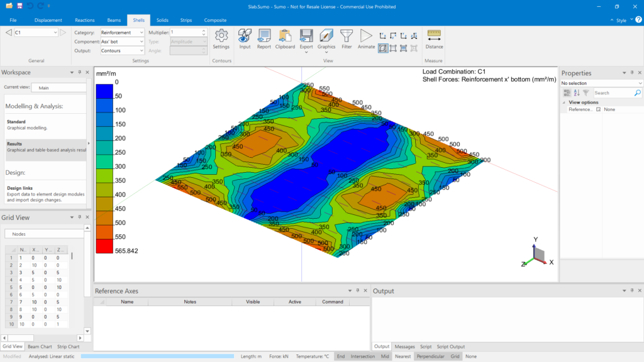Click the Save icon in title bar

click(19, 6)
